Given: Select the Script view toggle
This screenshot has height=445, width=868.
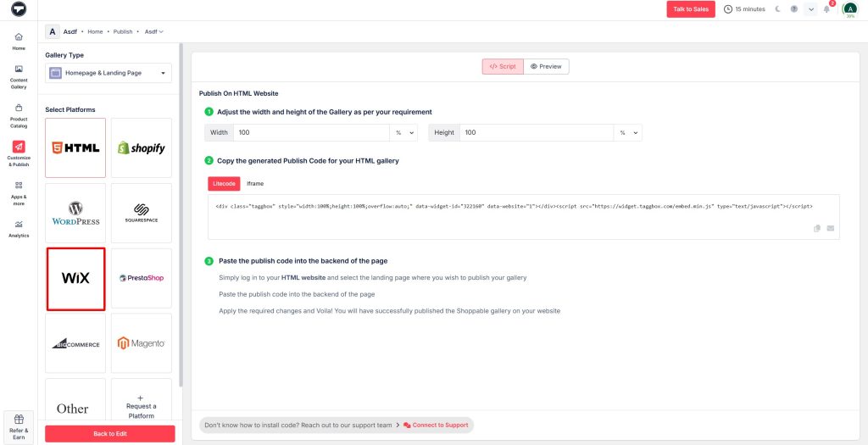Looking at the screenshot, I should 503,66.
